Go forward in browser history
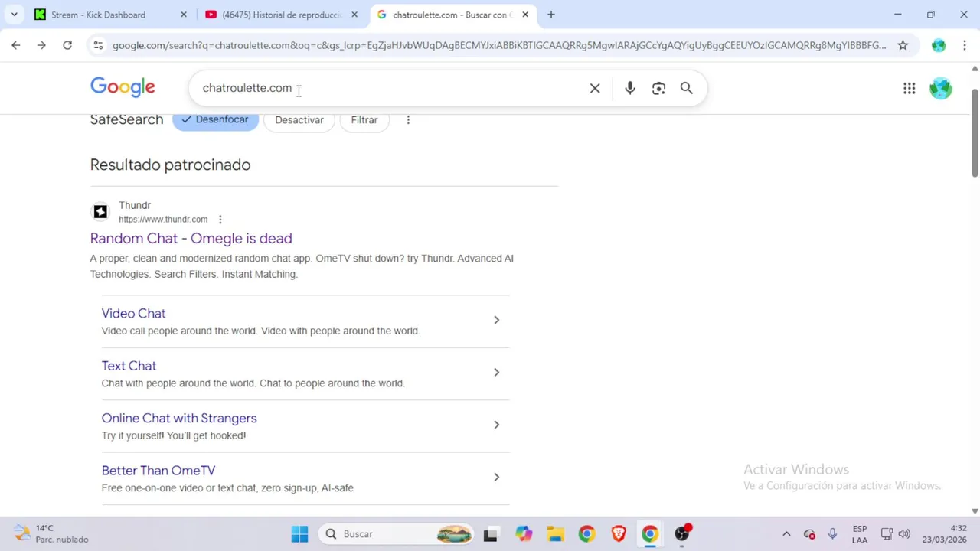 (x=41, y=45)
